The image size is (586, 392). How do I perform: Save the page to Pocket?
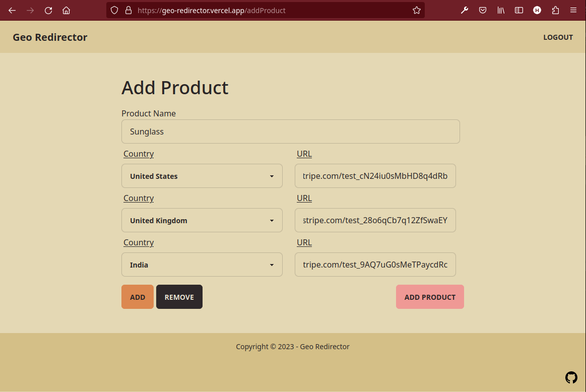(482, 10)
